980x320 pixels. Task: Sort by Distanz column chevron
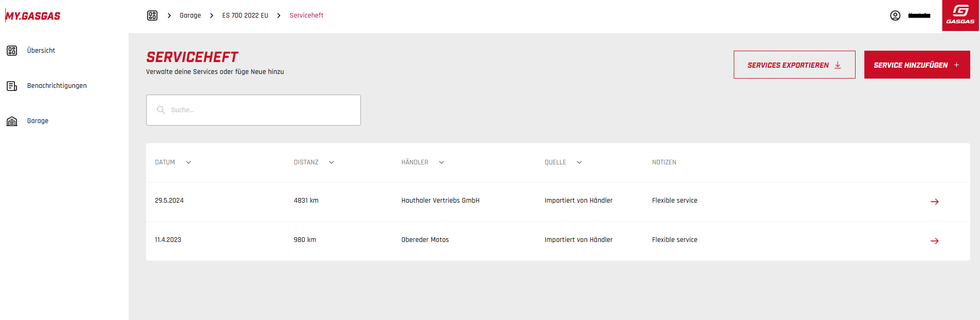[331, 162]
